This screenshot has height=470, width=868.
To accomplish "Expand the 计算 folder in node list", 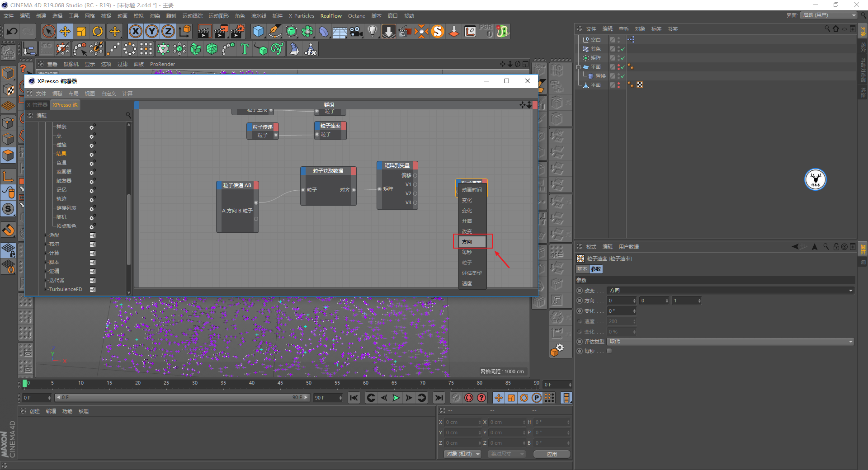I will point(47,253).
